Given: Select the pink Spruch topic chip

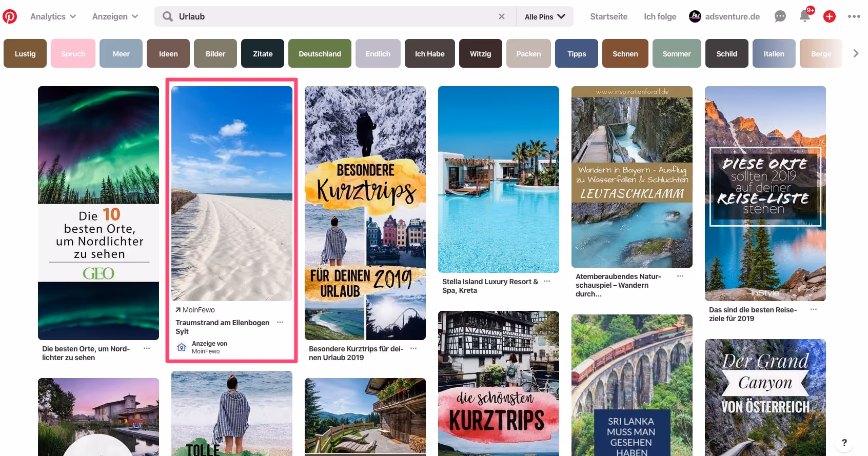Looking at the screenshot, I should coord(73,53).
